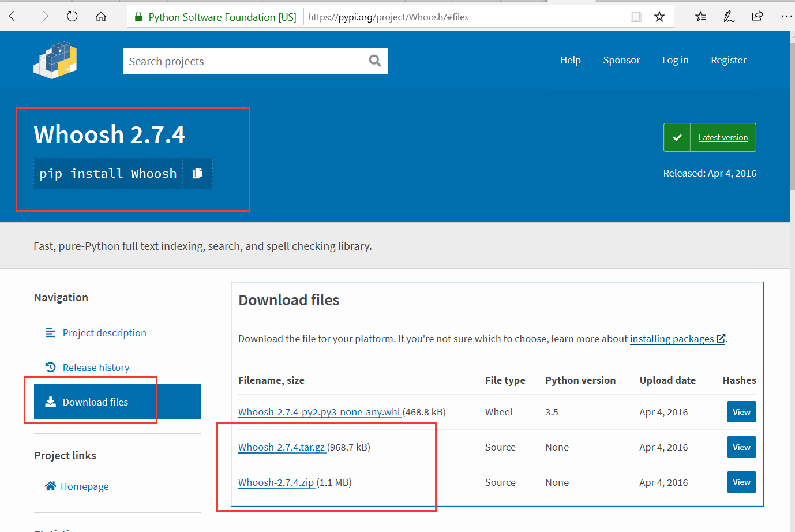Click the PyPI cubes logo
The height and width of the screenshot is (532, 795).
pos(55,60)
